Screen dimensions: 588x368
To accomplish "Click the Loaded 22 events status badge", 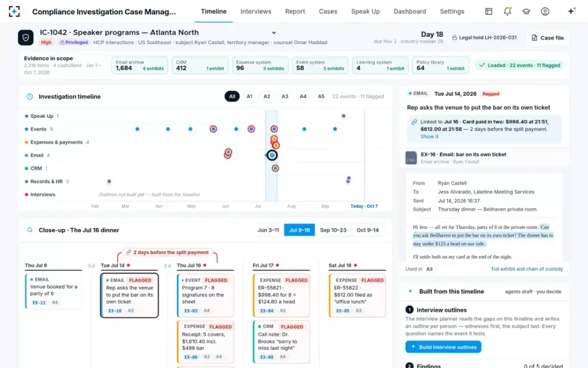I will (x=519, y=65).
